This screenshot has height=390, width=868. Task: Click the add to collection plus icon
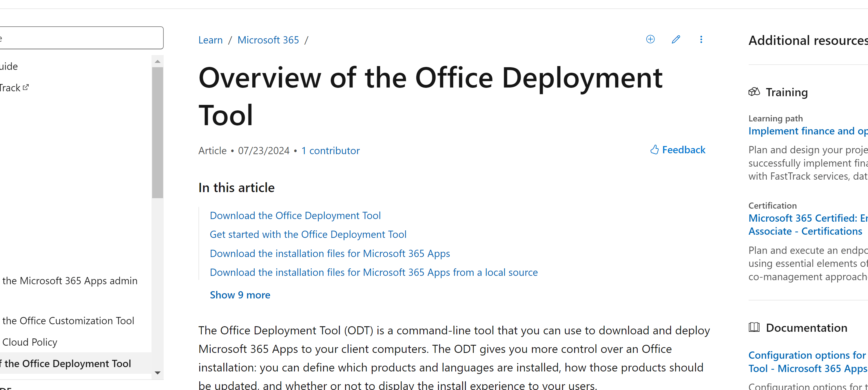pos(650,39)
